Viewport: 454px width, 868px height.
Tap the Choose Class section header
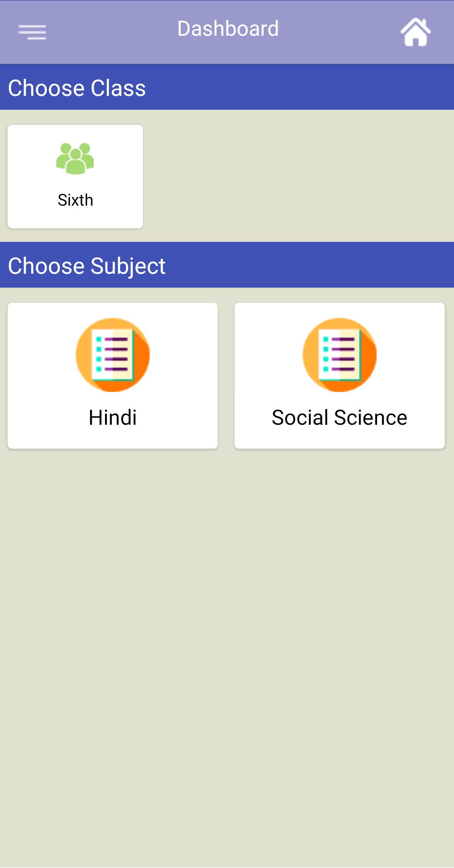pos(294,87)
